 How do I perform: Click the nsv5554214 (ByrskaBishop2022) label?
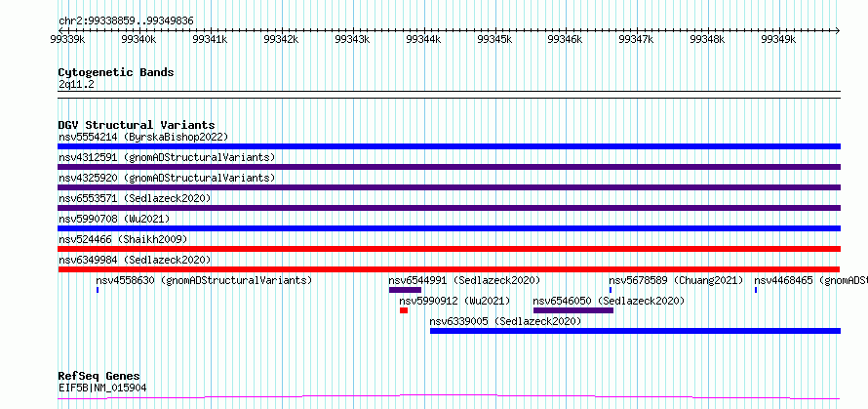tap(143, 137)
